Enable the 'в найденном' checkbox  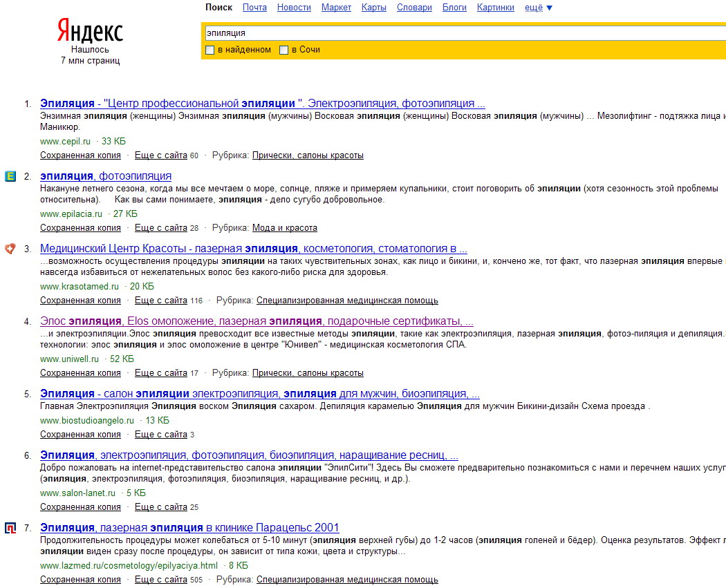(210, 50)
